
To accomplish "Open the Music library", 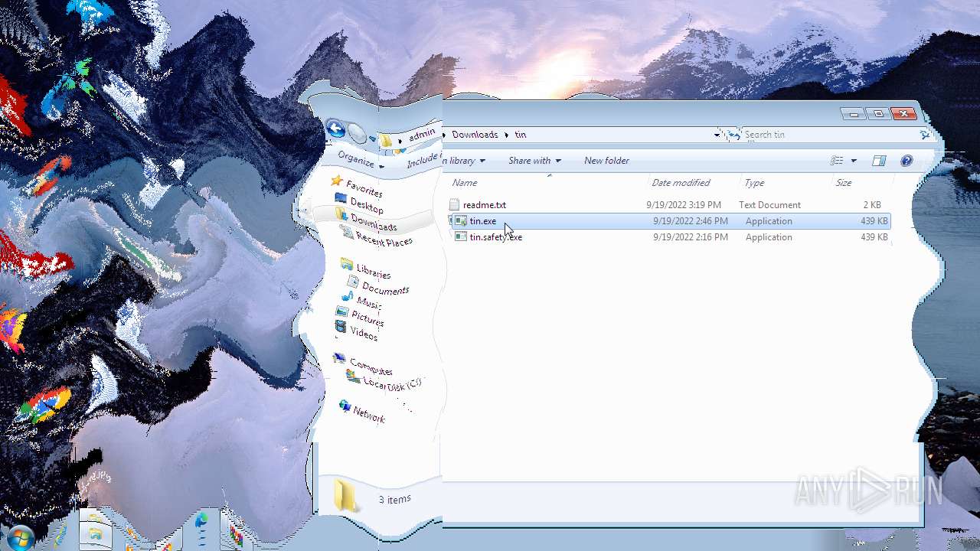I will pos(368,302).
